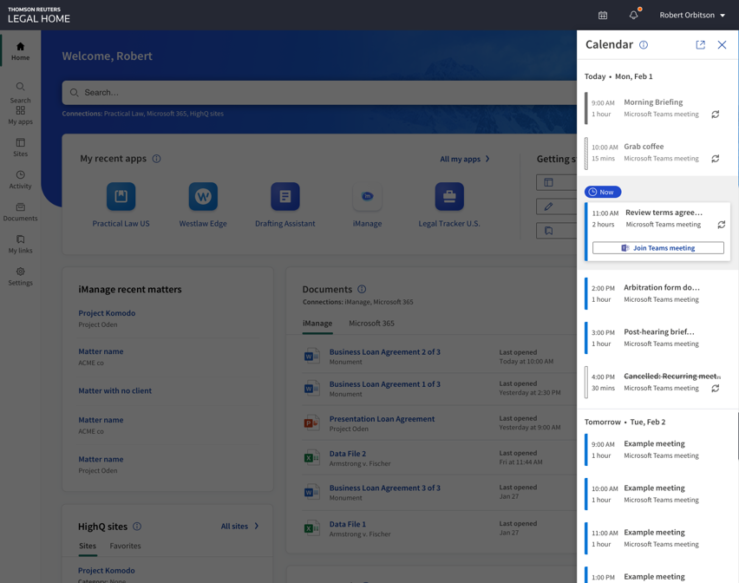Image resolution: width=739 pixels, height=583 pixels.
Task: Open Project Komodo HighQ site
Action: pos(106,570)
